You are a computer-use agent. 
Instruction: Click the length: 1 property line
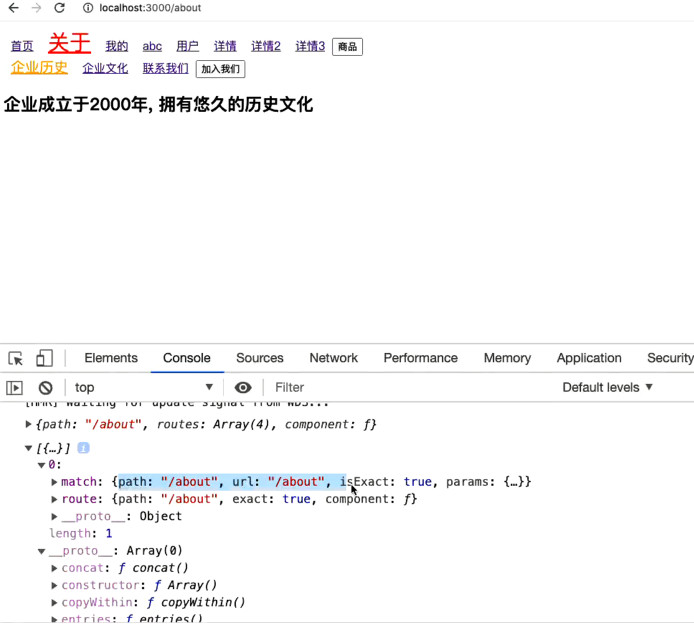[81, 534]
